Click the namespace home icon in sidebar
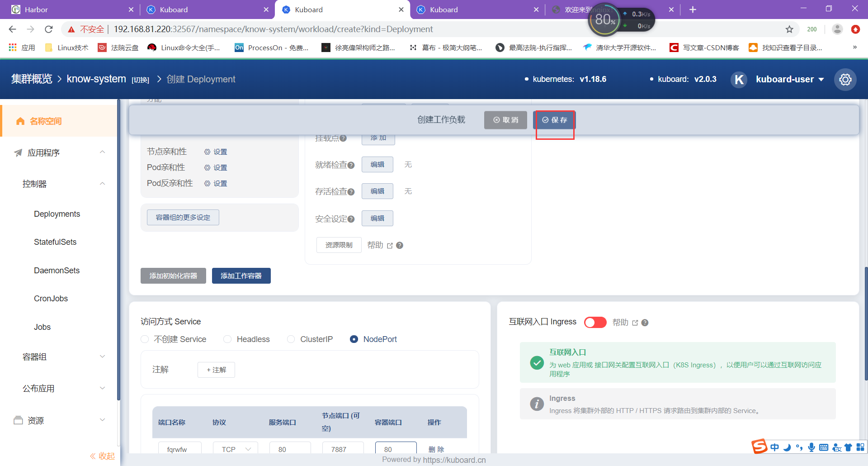 (20, 121)
